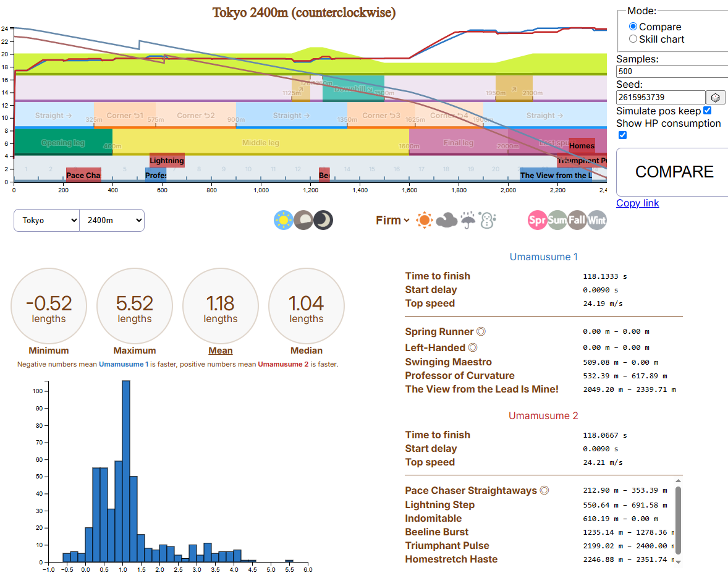Click Homestretch Haste skill name in list
Screen dimensions: 728x578
(451, 559)
